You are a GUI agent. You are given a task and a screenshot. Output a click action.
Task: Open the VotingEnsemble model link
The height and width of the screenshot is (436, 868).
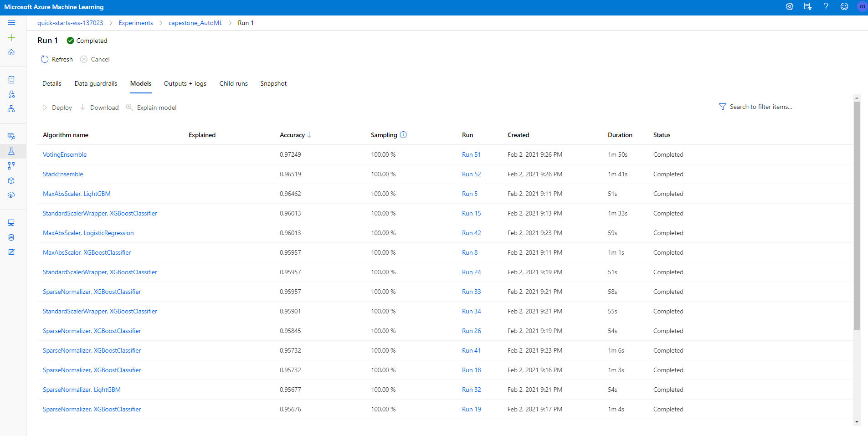(x=65, y=154)
